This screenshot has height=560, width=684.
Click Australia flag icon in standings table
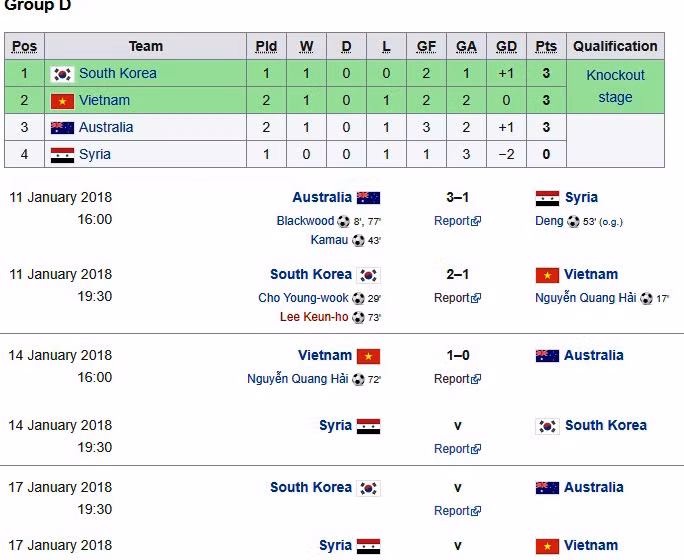pyautogui.click(x=63, y=128)
